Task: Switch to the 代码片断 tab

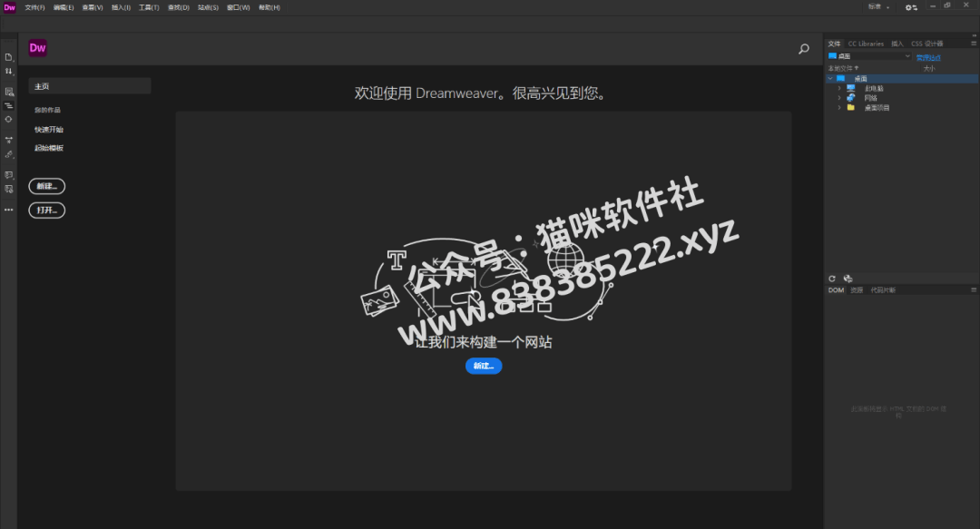Action: [883, 290]
